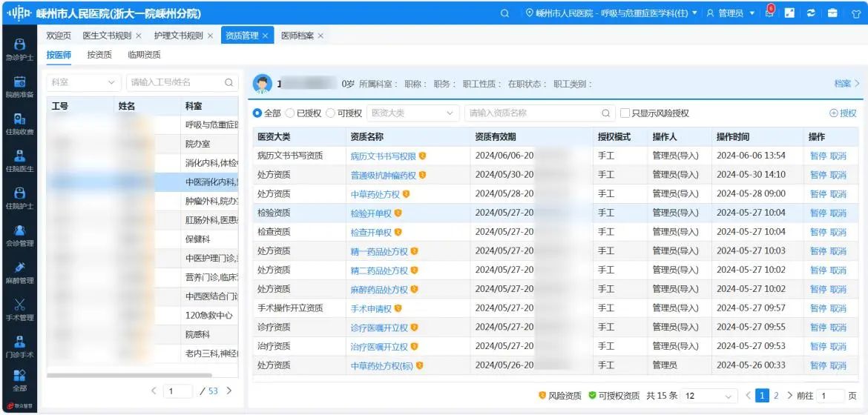Switch to the 医师档案 tab
The image size is (868, 415).
pos(297,36)
